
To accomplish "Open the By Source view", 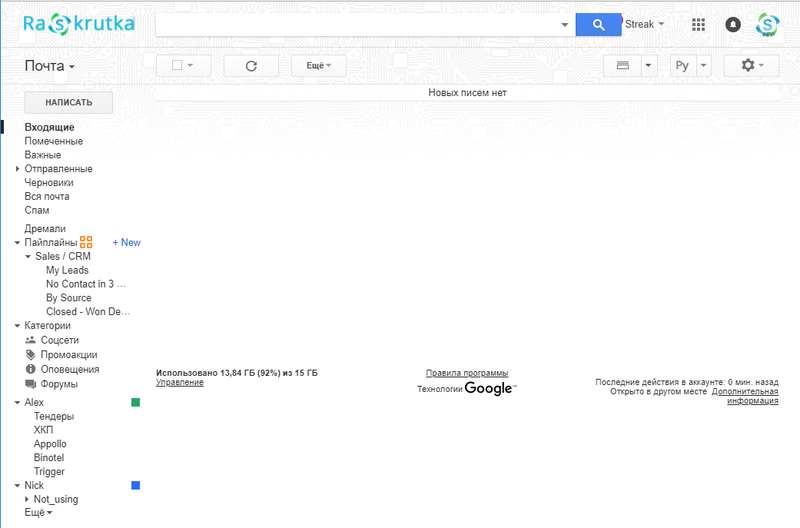I will (x=69, y=297).
